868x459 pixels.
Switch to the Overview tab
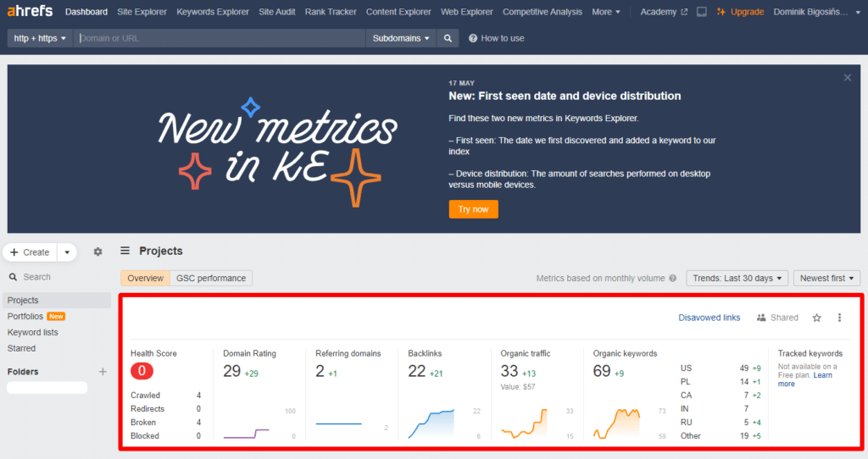click(146, 278)
